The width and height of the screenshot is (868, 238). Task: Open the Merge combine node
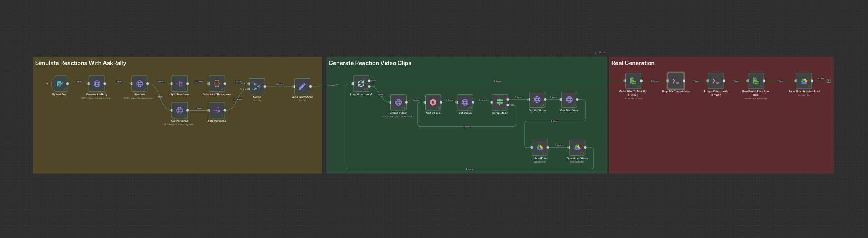(257, 86)
